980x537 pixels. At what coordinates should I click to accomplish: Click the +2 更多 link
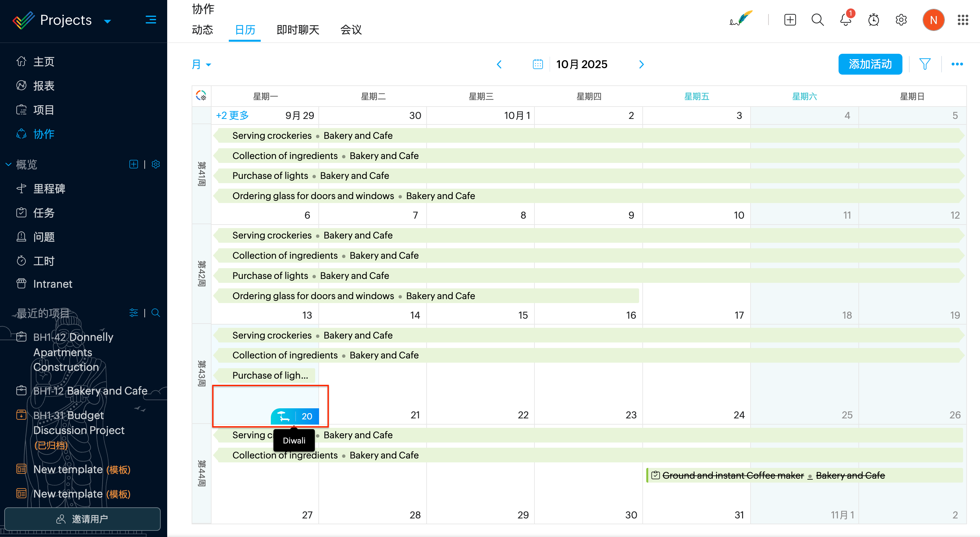click(x=232, y=115)
